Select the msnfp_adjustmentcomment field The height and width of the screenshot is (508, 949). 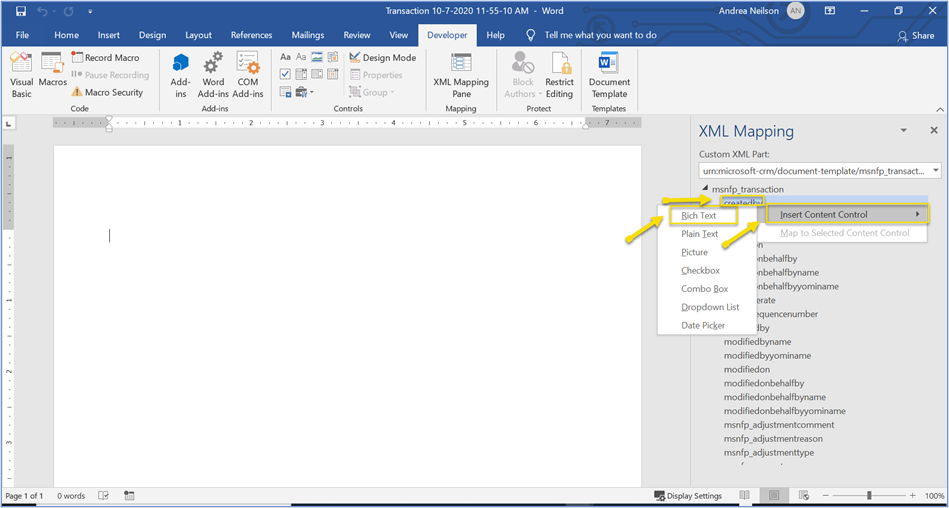779,425
